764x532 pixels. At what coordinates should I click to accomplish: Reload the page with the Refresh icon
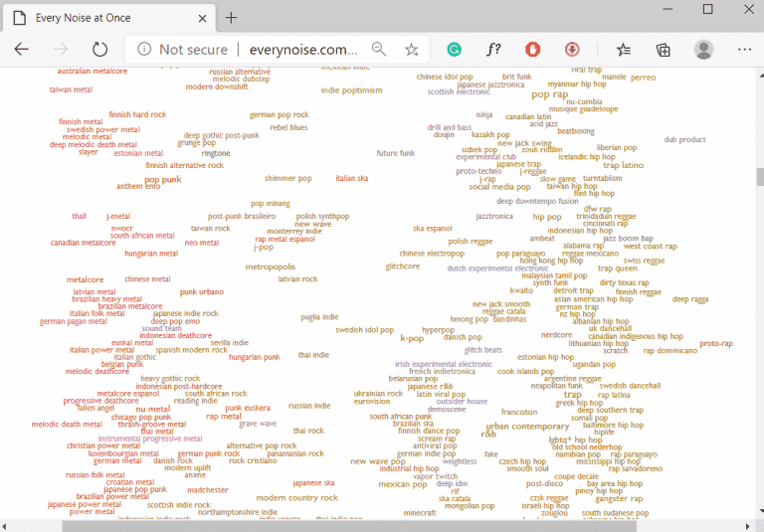[99, 49]
